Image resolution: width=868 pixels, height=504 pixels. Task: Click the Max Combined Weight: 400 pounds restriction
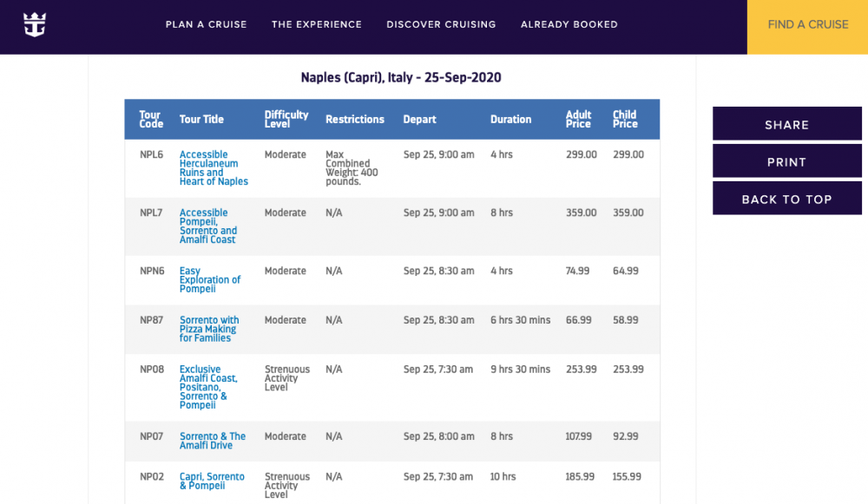click(352, 167)
